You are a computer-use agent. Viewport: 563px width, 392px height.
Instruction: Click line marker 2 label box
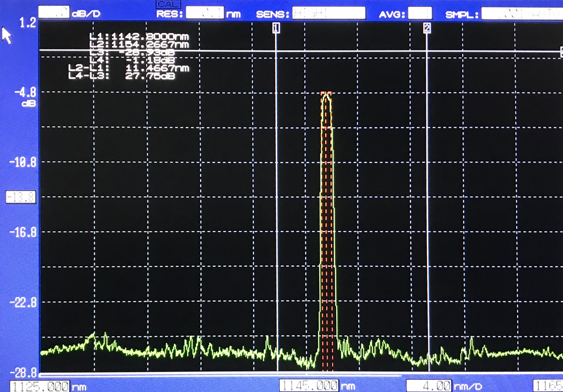tap(427, 28)
